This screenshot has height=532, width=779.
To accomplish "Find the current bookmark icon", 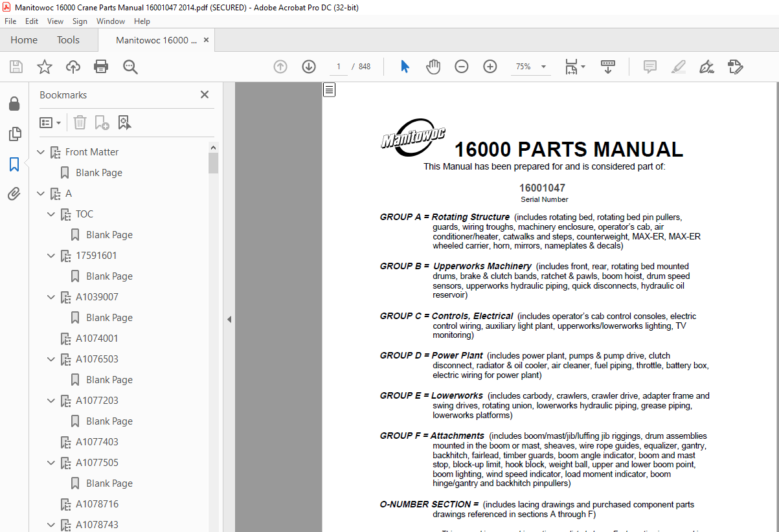I will (124, 122).
